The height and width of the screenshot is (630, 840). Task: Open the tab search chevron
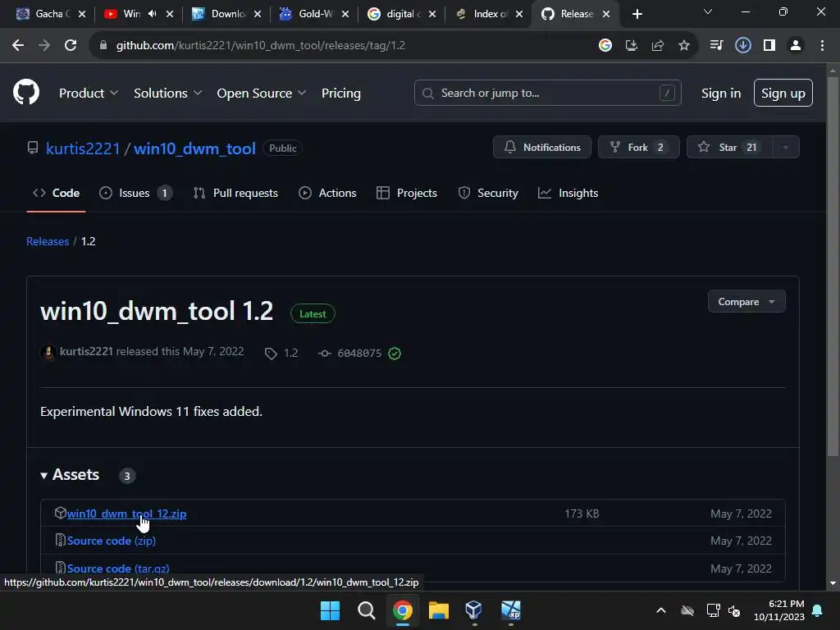[708, 11]
